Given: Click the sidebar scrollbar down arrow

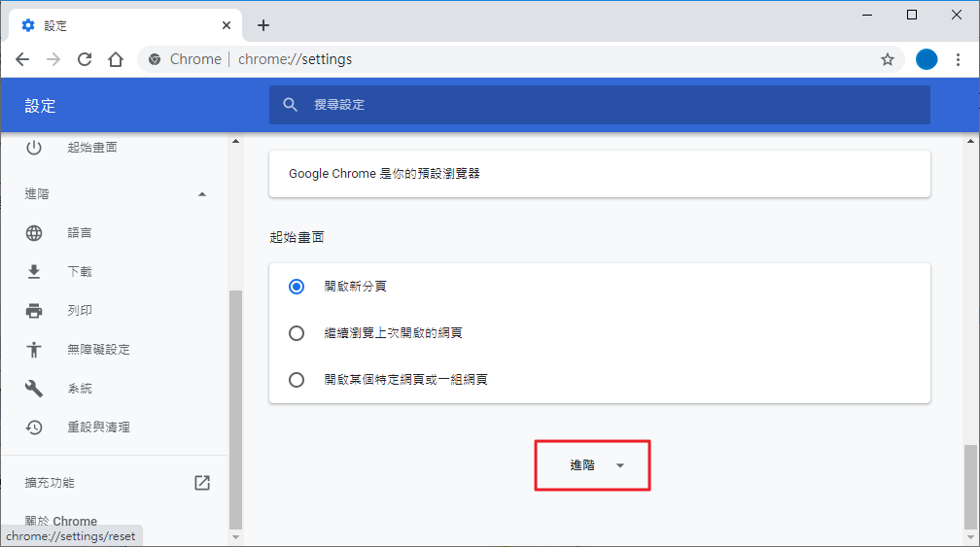Looking at the screenshot, I should 235,536.
